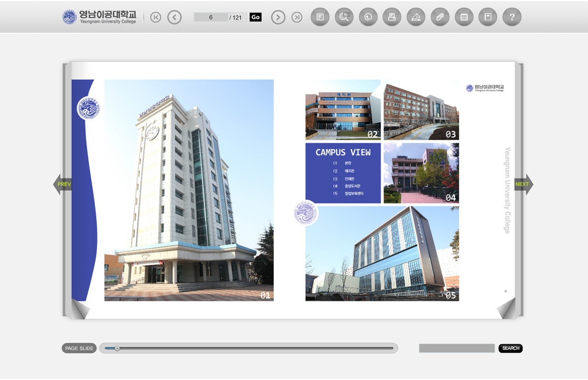The image size is (588, 380).
Task: Activate the zoom magnifier tool
Action: coord(344,18)
